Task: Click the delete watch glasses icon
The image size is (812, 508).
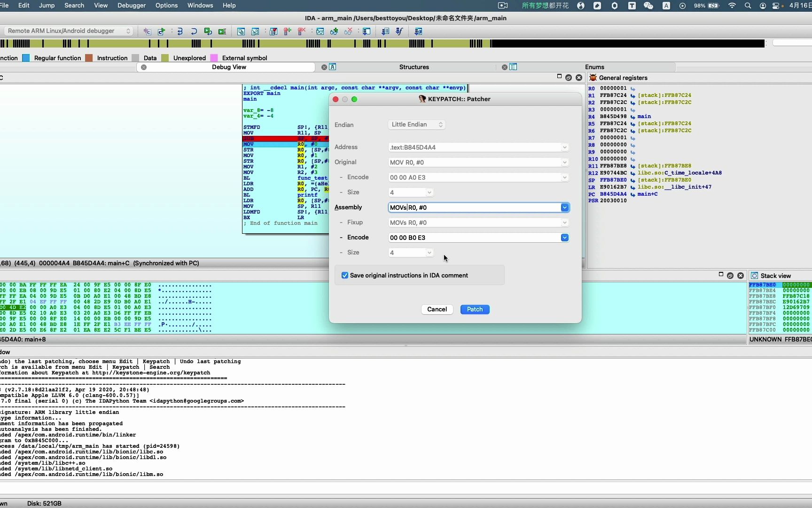Action: pyautogui.click(x=348, y=32)
